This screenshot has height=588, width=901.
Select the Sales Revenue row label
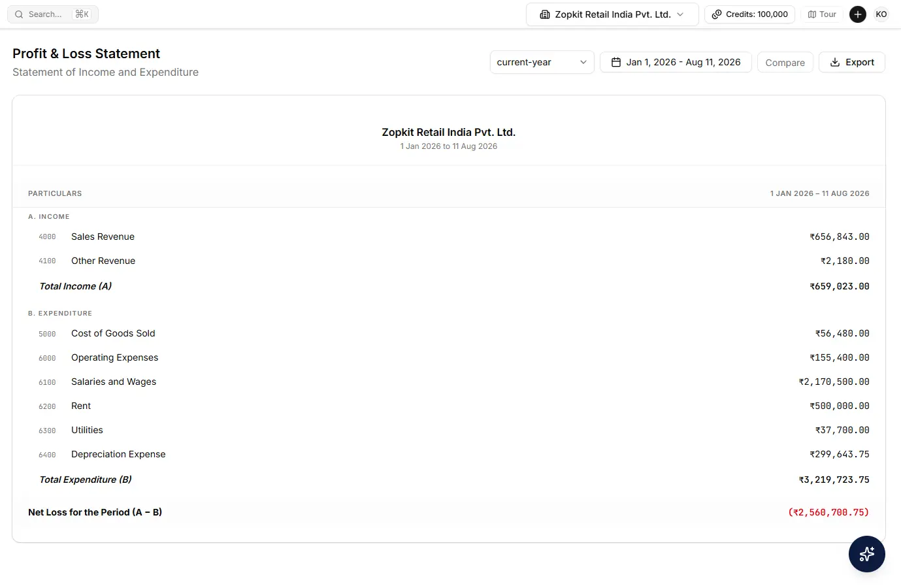click(x=103, y=237)
